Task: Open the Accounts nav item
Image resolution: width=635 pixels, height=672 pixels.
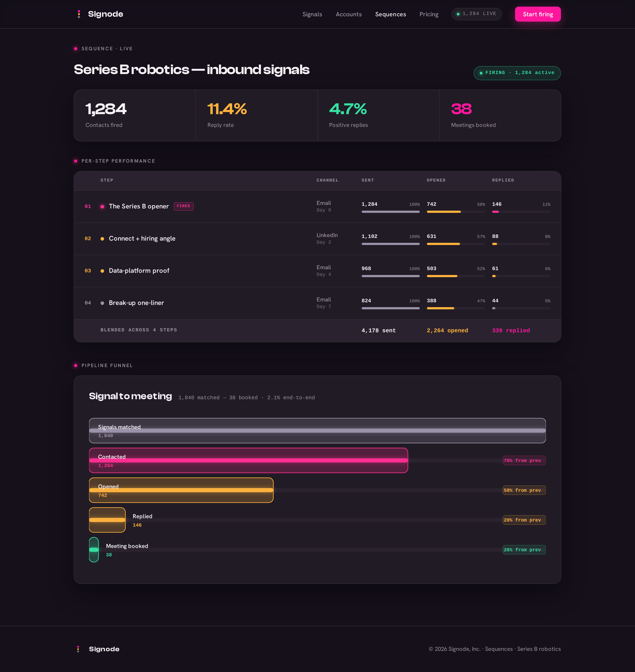Action: (349, 14)
